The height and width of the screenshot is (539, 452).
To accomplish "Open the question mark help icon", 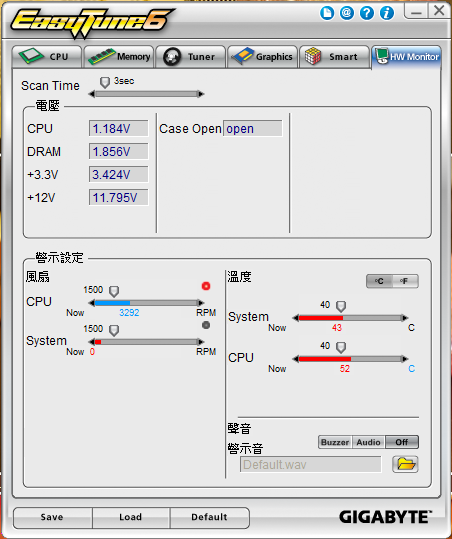I will coord(367,13).
